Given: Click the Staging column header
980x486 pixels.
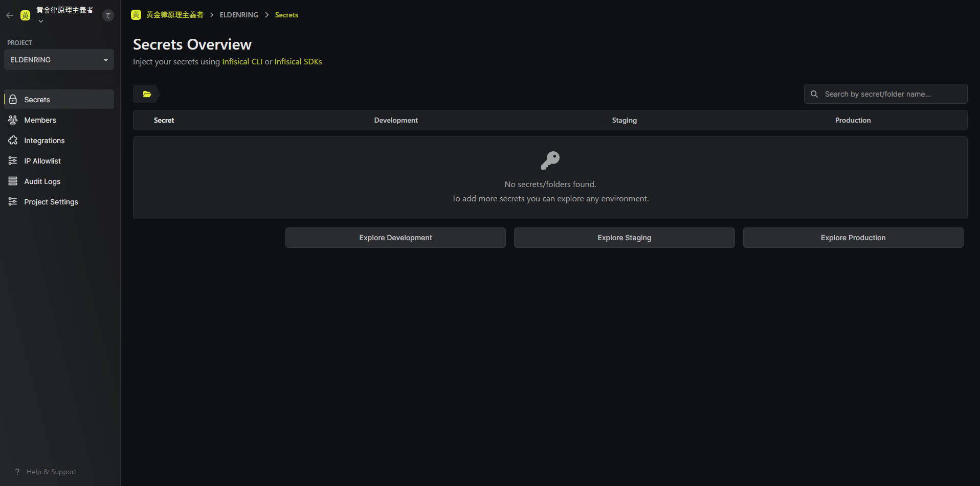Looking at the screenshot, I should point(625,120).
